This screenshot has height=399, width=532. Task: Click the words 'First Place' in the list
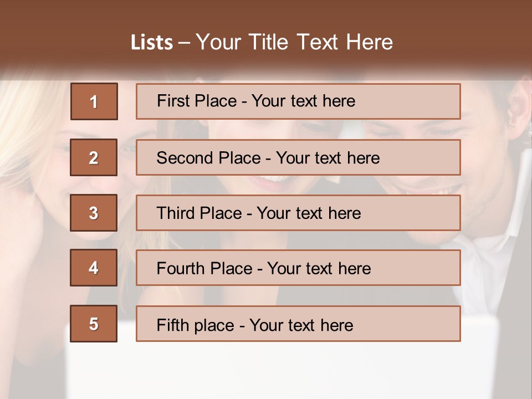(196, 101)
